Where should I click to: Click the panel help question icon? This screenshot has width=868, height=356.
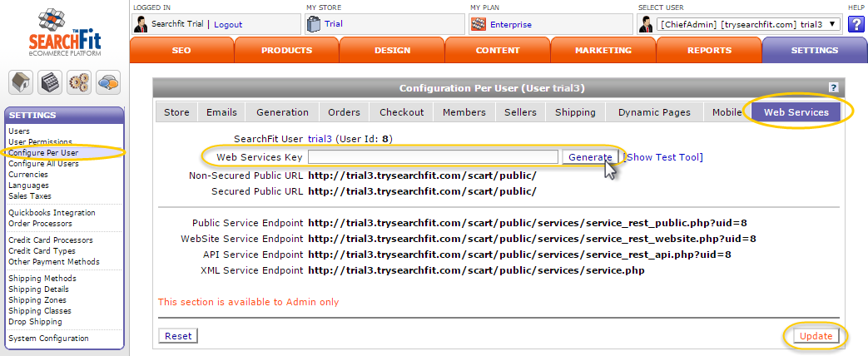click(x=833, y=87)
